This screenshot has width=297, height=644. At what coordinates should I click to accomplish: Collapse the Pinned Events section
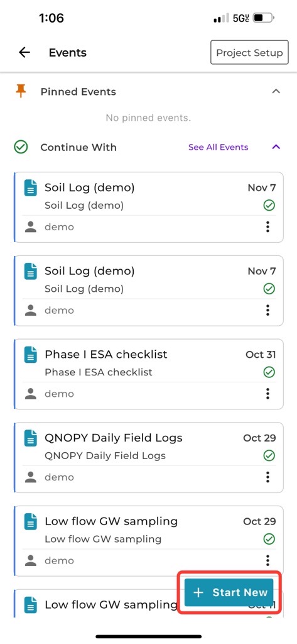pyautogui.click(x=276, y=91)
